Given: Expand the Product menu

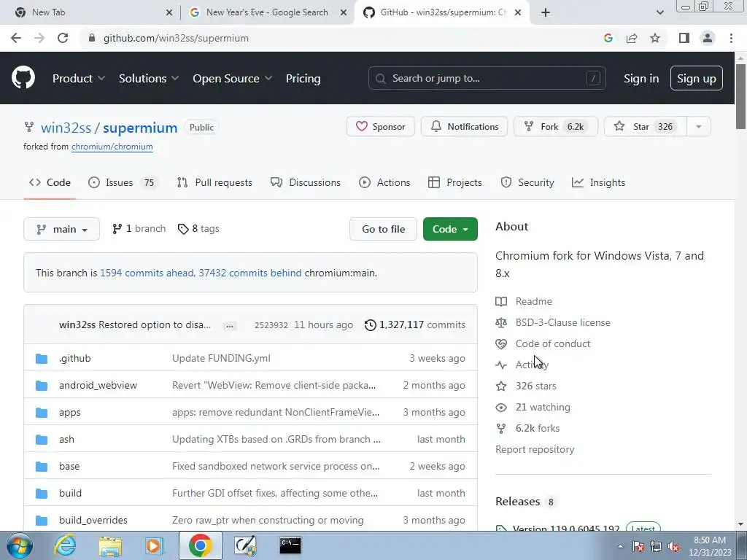Looking at the screenshot, I should 79,79.
